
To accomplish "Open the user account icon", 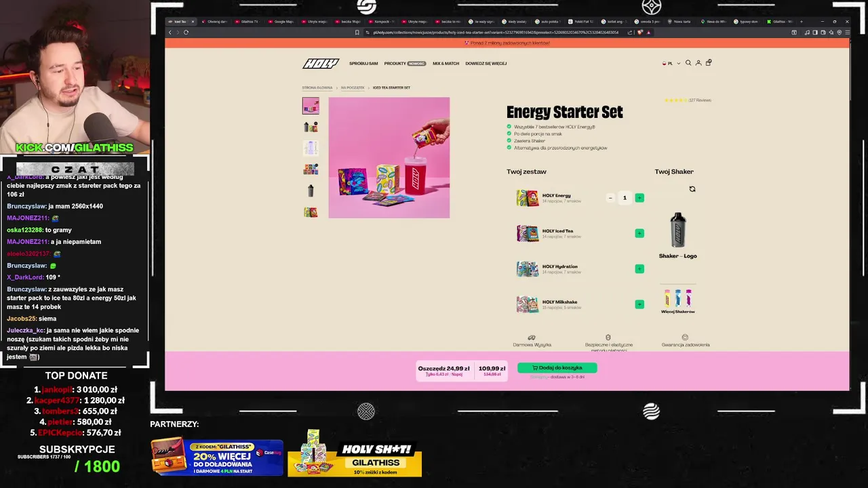I will point(698,63).
